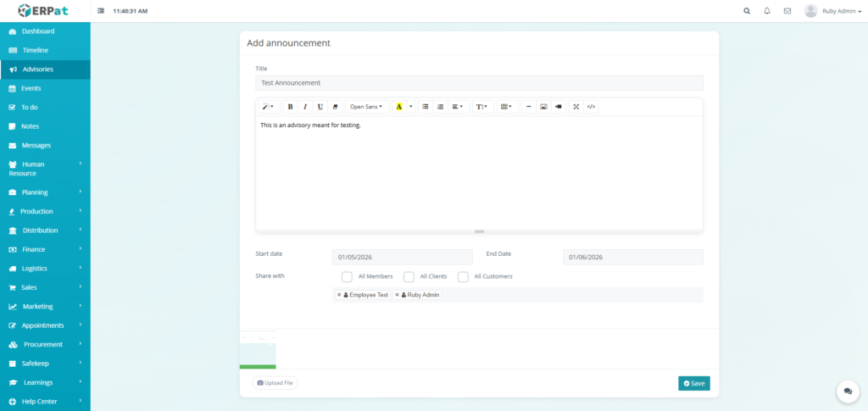This screenshot has width=868, height=411.
Task: Open the notifications bell
Action: [767, 11]
